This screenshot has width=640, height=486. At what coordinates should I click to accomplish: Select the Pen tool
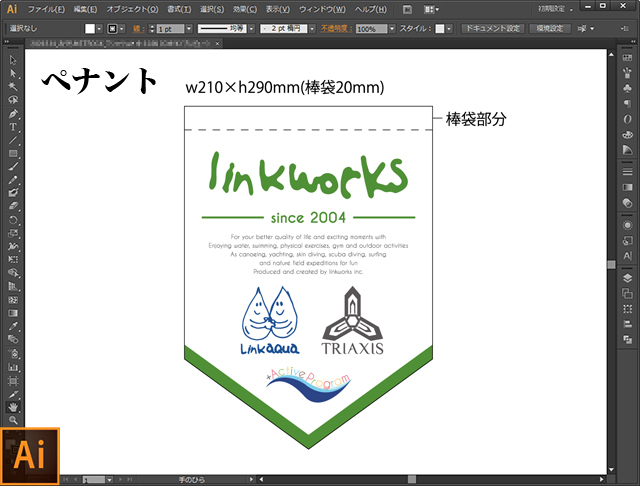tap(13, 113)
